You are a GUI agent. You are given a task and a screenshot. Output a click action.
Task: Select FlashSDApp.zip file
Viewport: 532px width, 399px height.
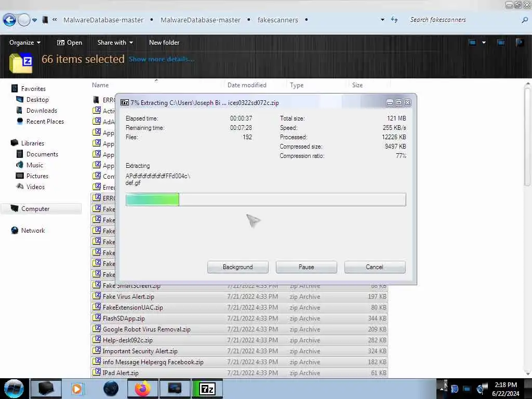pos(239,318)
